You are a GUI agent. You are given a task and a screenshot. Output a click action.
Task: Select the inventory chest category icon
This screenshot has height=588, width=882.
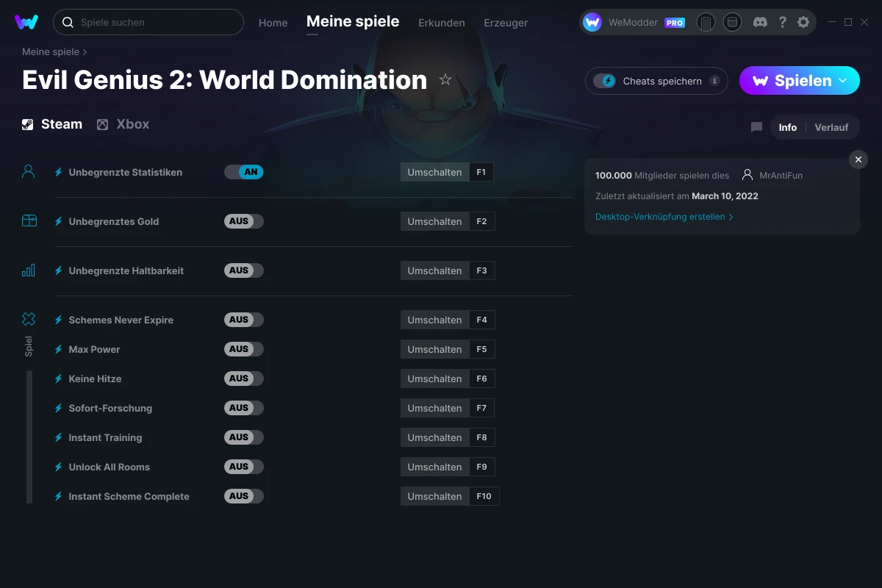[x=29, y=221]
